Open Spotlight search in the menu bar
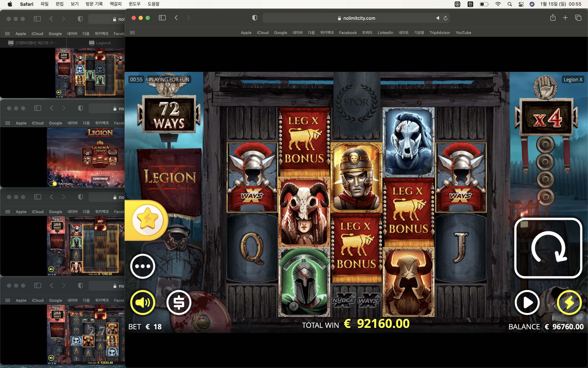588x368 pixels. tap(510, 4)
